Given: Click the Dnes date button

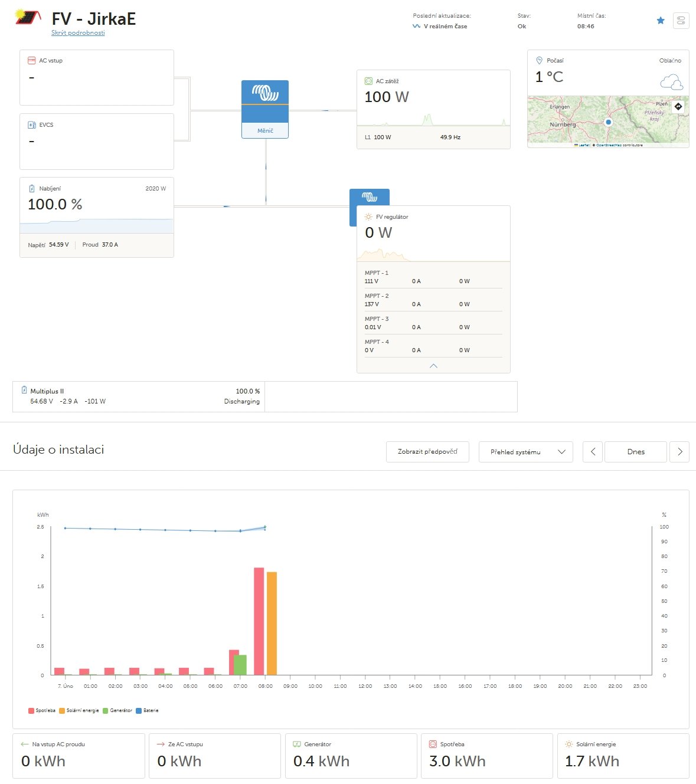Looking at the screenshot, I should 636,452.
